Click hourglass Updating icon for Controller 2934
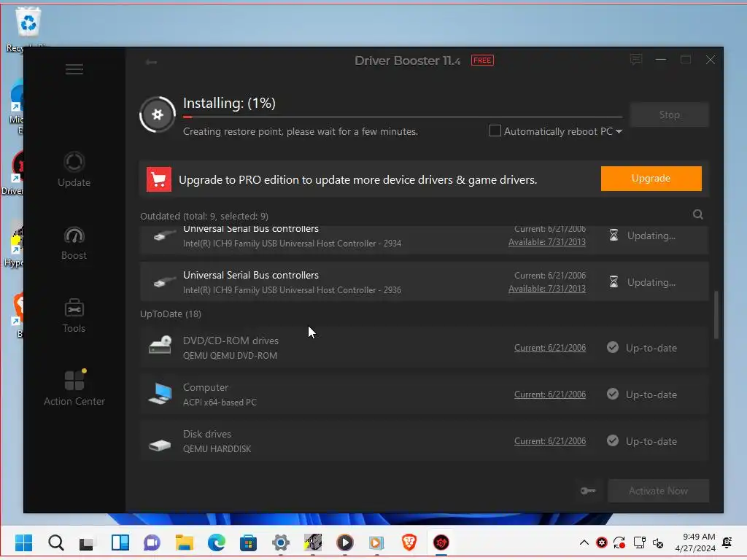 [614, 236]
